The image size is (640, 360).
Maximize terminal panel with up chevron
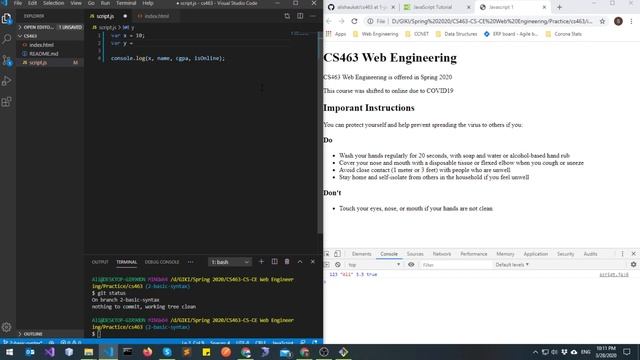pyautogui.click(x=300, y=262)
